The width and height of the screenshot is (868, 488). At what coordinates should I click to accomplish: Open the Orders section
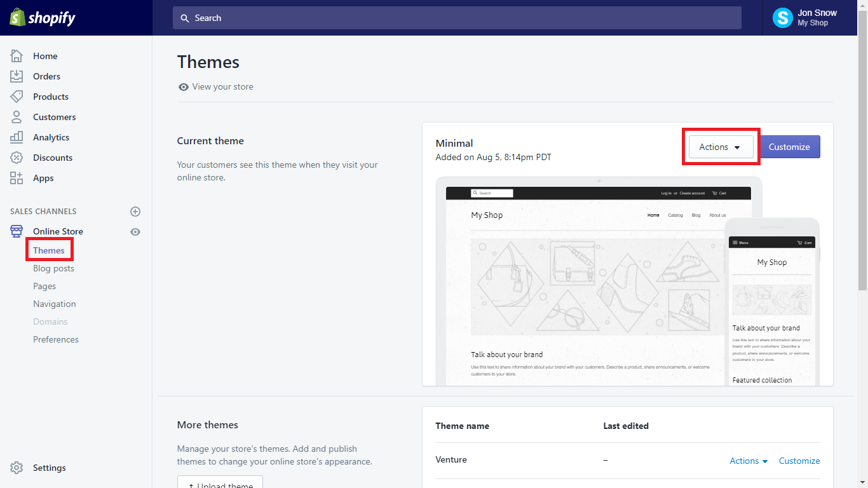[x=46, y=76]
